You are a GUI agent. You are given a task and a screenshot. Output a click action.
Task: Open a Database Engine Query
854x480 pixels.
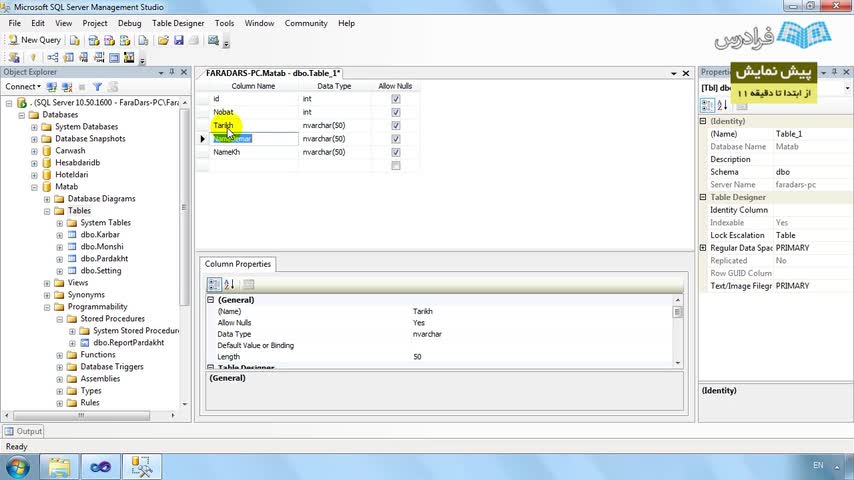click(x=75, y=40)
